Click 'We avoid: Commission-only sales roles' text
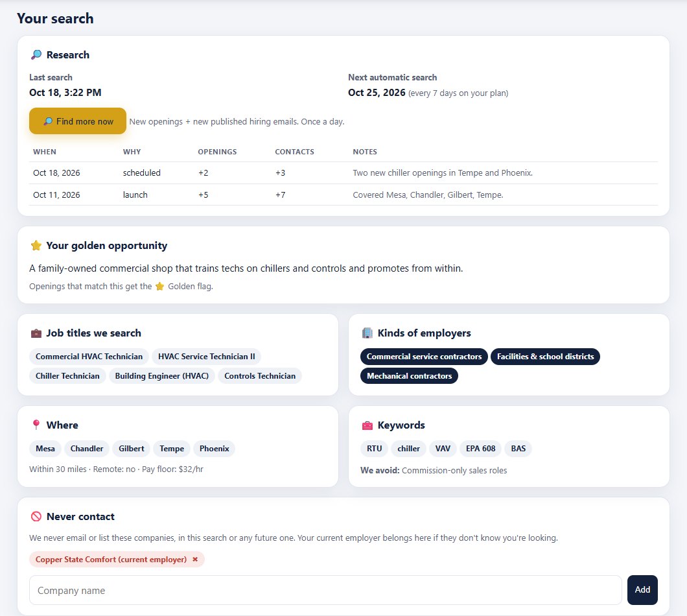 click(434, 471)
